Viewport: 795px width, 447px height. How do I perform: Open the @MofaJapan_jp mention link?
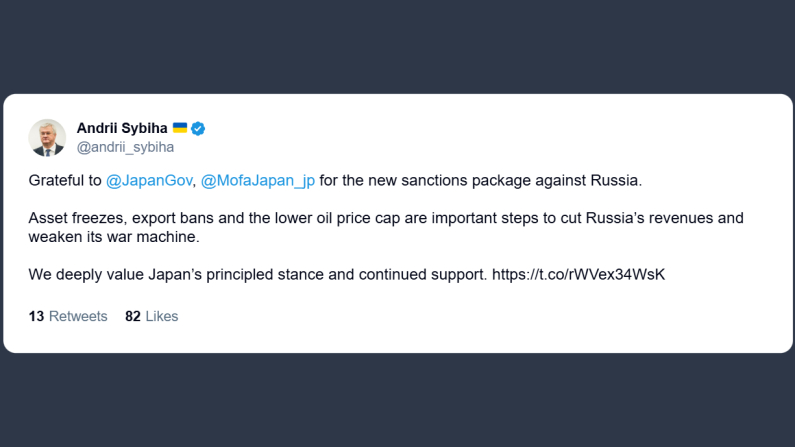[x=258, y=180]
